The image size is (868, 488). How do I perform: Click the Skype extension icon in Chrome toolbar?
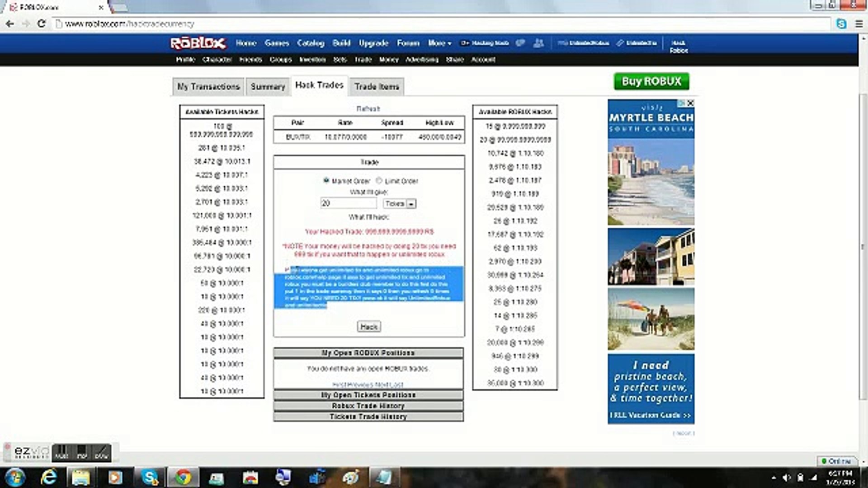841,23
